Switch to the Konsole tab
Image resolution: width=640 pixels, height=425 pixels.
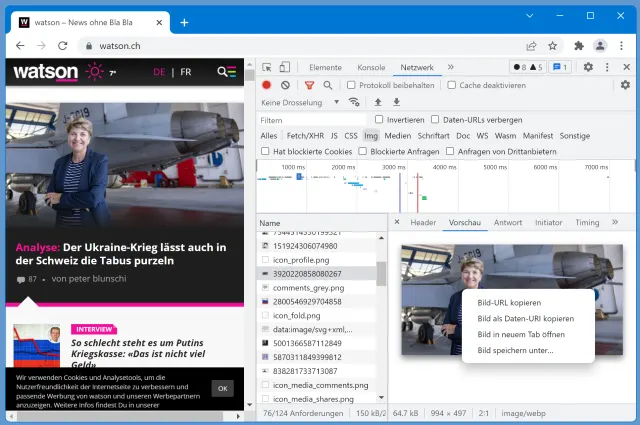click(x=371, y=67)
